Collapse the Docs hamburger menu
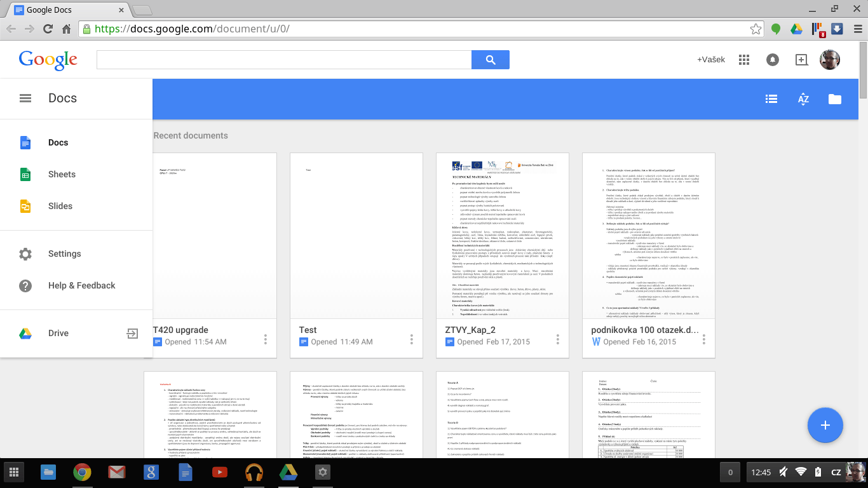Image resolution: width=868 pixels, height=488 pixels. [x=25, y=98]
